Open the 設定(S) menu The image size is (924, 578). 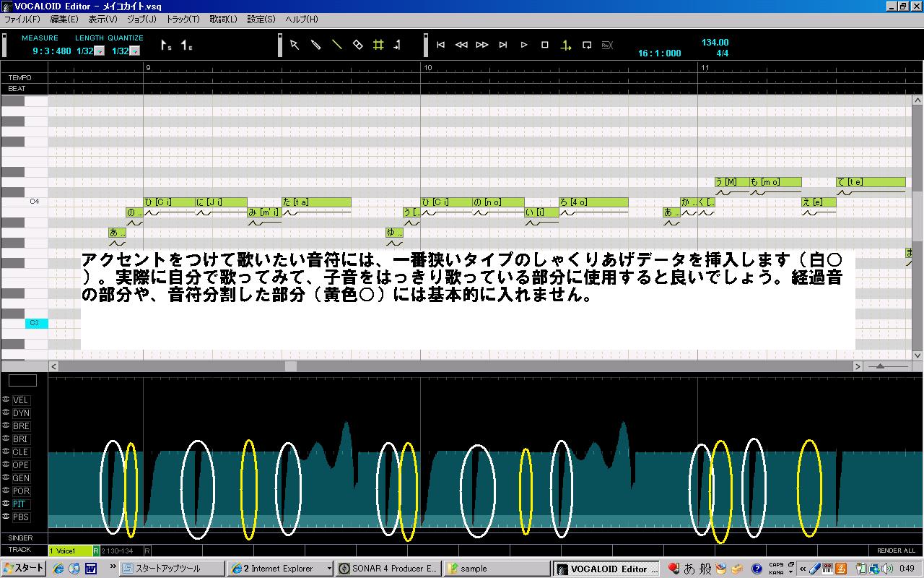click(261, 19)
